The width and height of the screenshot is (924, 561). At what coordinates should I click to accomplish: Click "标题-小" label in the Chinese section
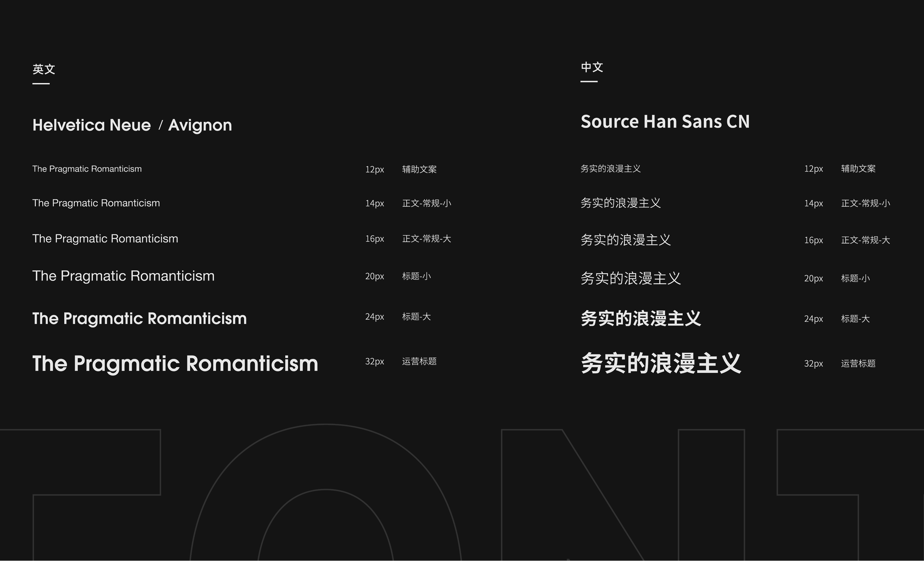coord(855,278)
